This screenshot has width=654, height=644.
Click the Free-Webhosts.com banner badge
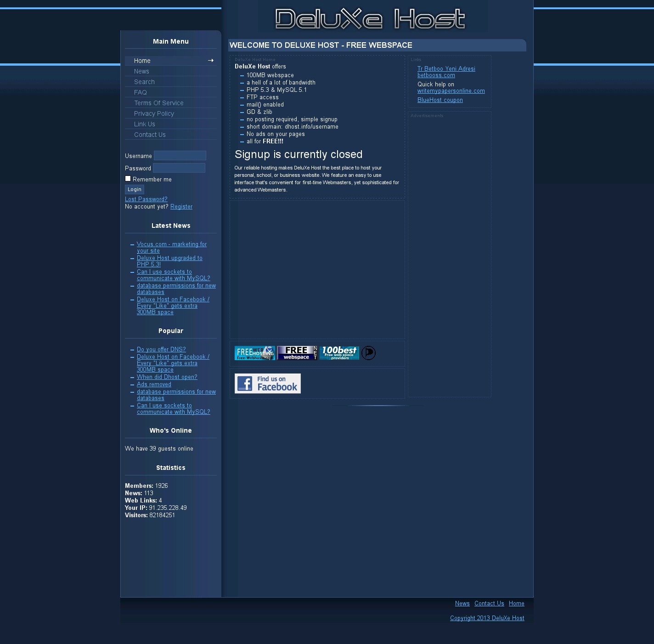(254, 353)
